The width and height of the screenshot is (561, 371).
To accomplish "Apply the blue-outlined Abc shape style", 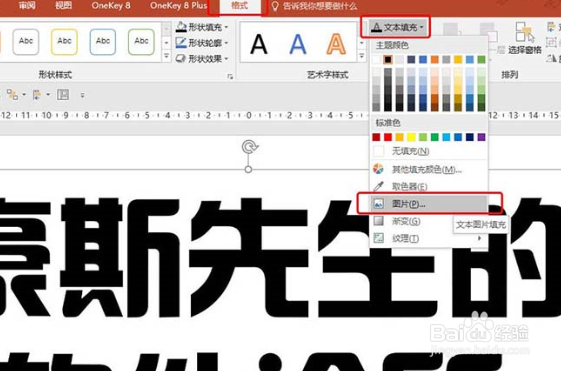I will click(103, 42).
